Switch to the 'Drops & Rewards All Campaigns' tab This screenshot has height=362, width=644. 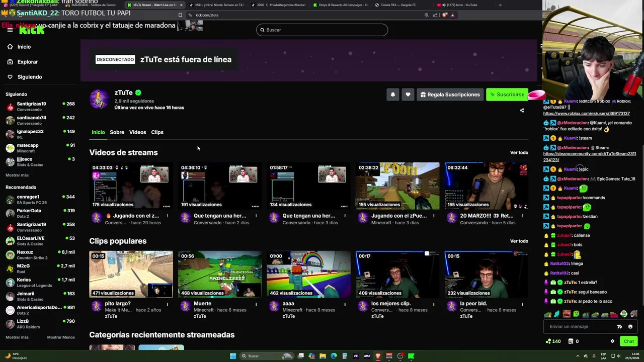point(340,5)
